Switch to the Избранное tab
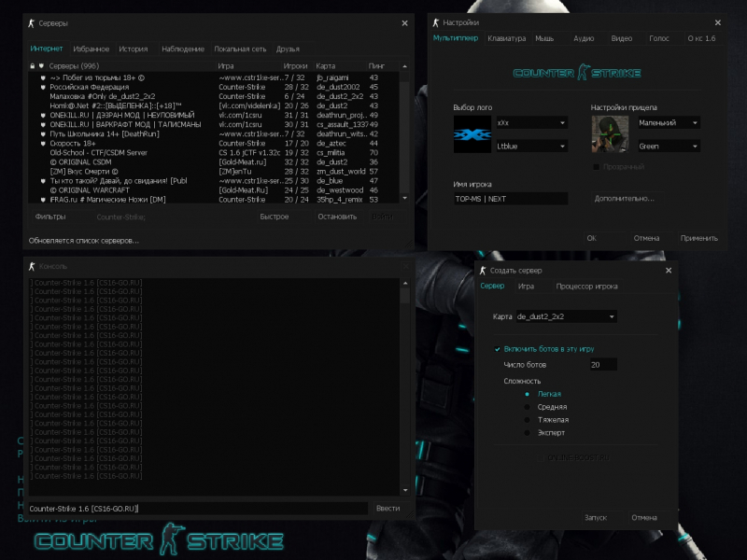Viewport: 747px width, 560px height. coord(91,49)
